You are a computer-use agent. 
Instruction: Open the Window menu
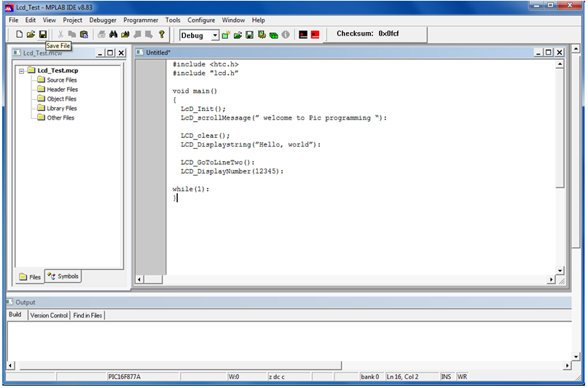click(x=233, y=20)
